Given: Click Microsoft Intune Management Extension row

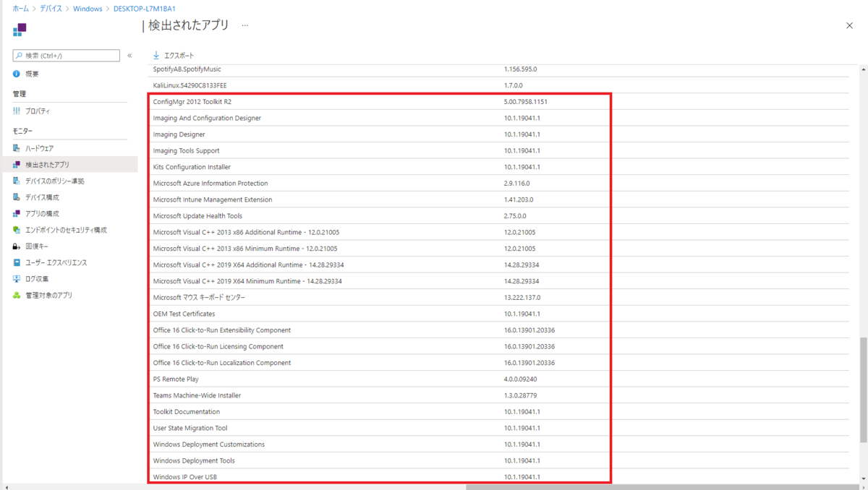Looking at the screenshot, I should pyautogui.click(x=501, y=199).
